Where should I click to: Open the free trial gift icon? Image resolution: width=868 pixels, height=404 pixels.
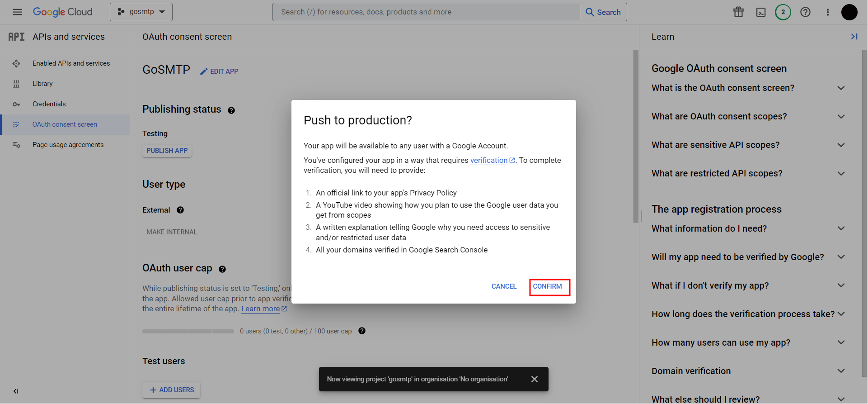[x=738, y=12]
